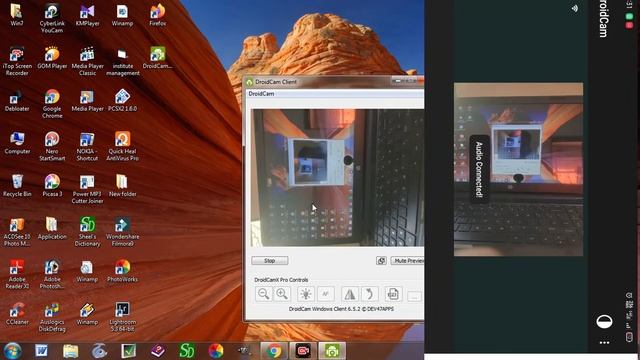The height and width of the screenshot is (360, 640).
Task: Open the colorful Picasa pinwheel taskbar icon
Action: pos(216,351)
